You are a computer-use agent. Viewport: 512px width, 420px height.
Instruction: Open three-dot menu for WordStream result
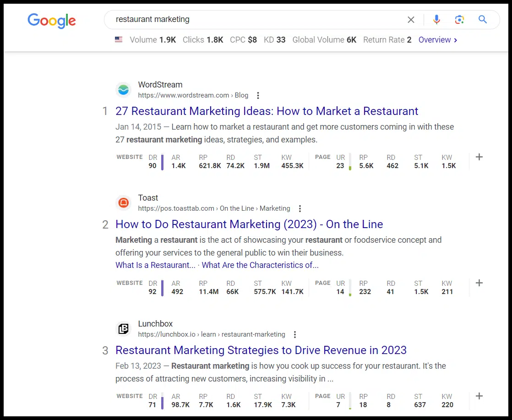[258, 95]
